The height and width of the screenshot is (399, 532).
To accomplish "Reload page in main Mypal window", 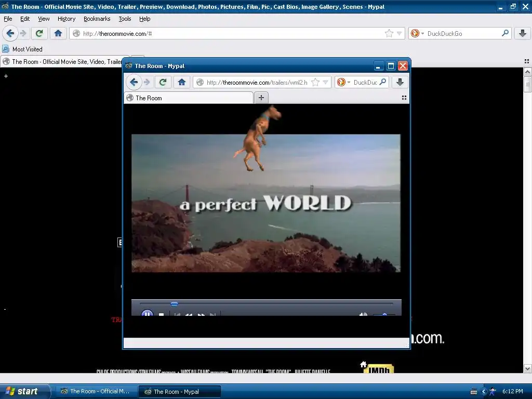I will coord(39,33).
